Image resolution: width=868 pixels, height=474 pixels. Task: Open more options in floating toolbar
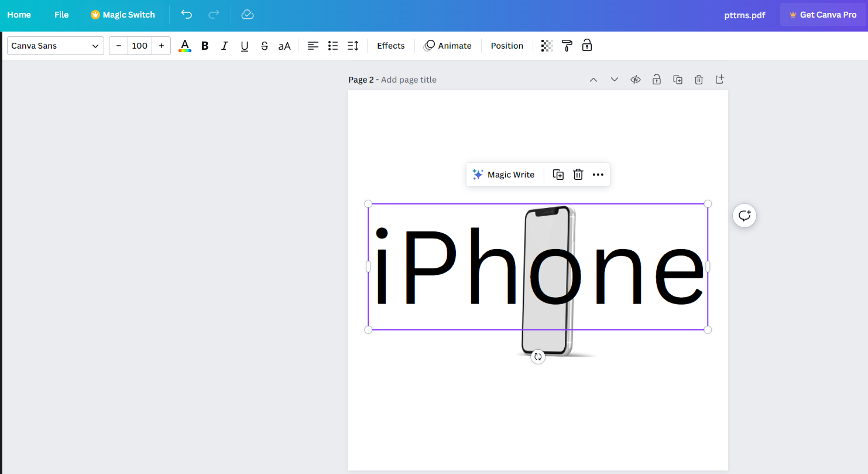[x=598, y=175]
